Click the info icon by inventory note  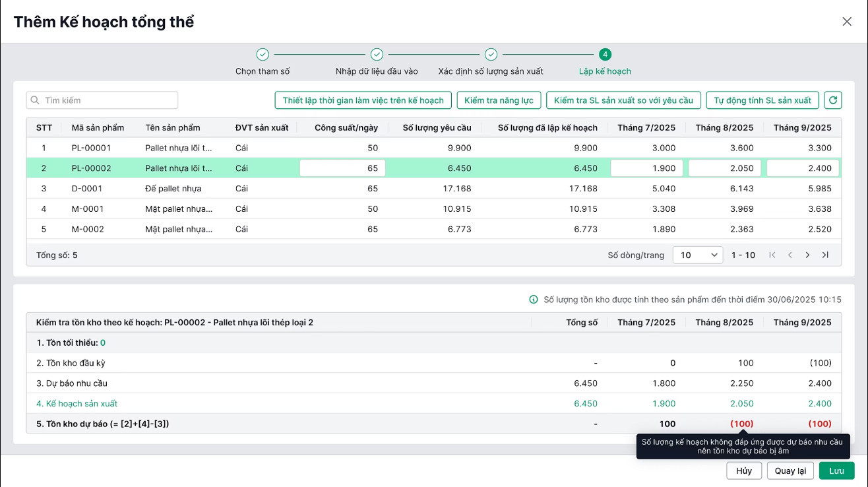534,300
